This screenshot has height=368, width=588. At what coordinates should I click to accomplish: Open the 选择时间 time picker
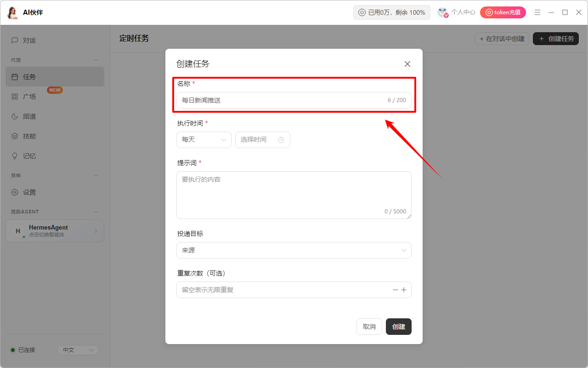263,140
